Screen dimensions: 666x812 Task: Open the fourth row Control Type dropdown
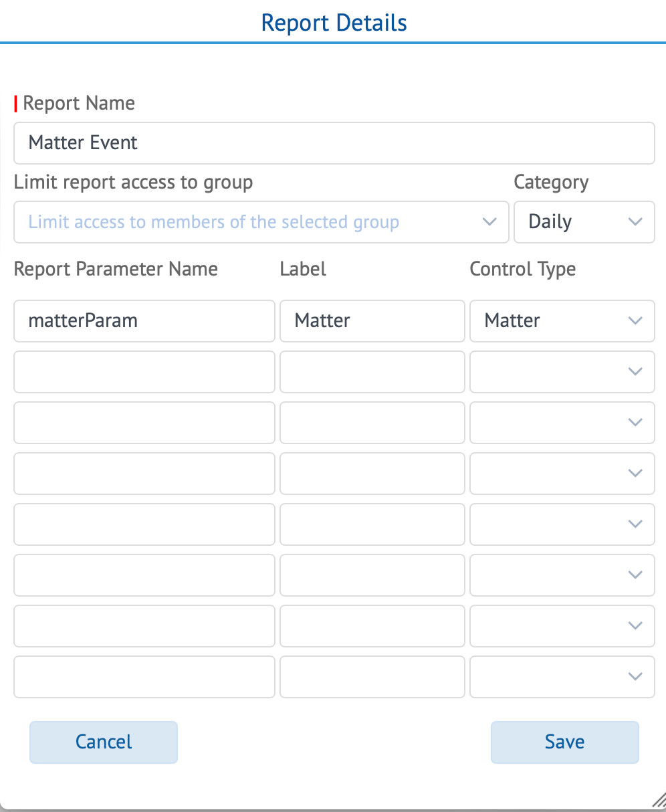(562, 474)
